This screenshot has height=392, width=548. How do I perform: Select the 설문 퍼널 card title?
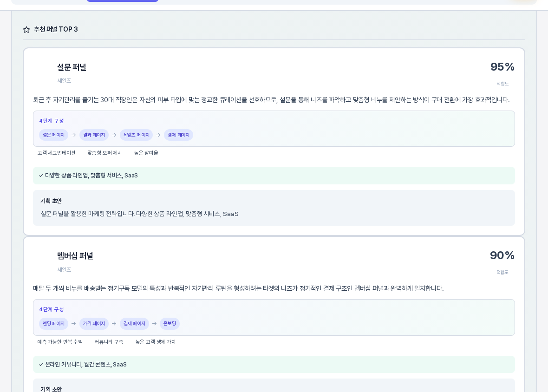coord(72,67)
